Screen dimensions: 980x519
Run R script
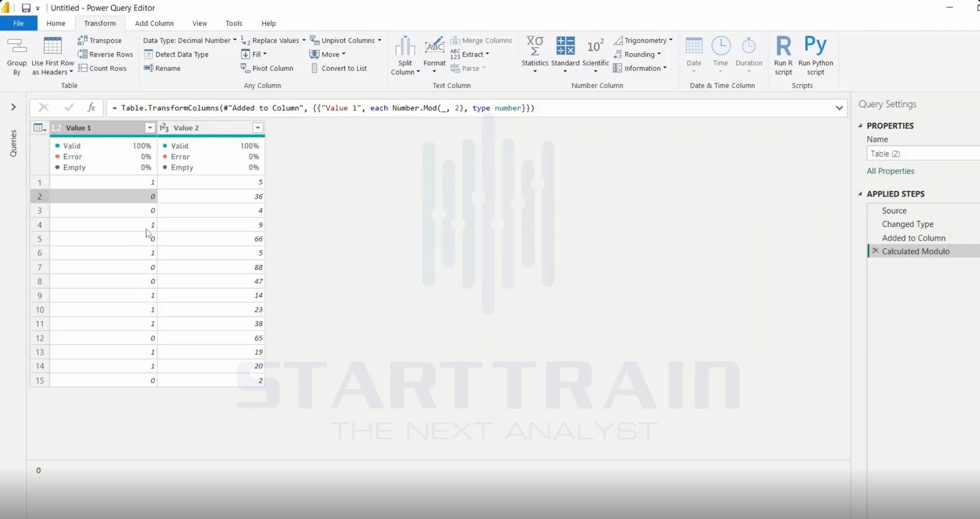[783, 56]
